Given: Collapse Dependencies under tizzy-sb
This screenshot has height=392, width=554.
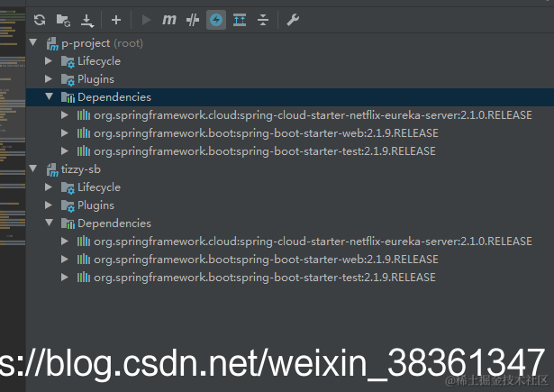Looking at the screenshot, I should (50, 223).
